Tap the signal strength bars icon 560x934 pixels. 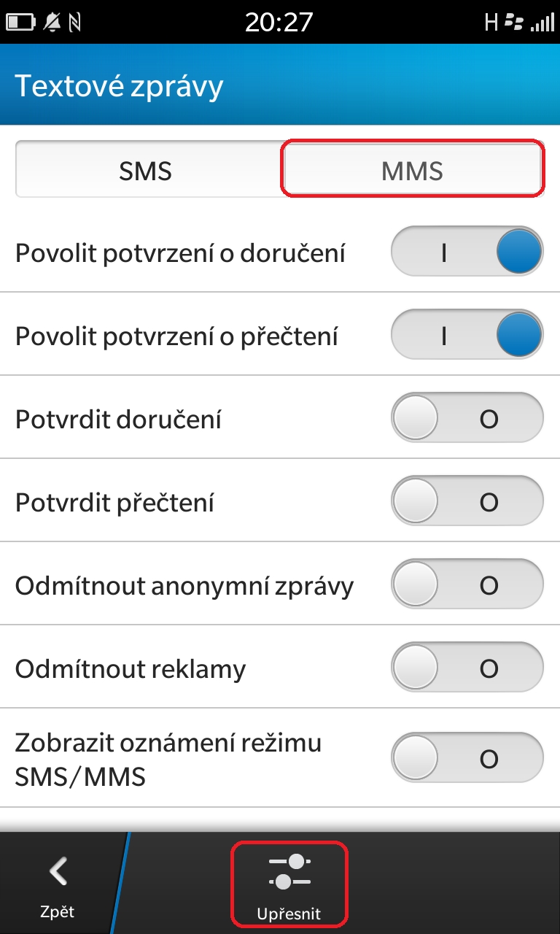pyautogui.click(x=542, y=23)
